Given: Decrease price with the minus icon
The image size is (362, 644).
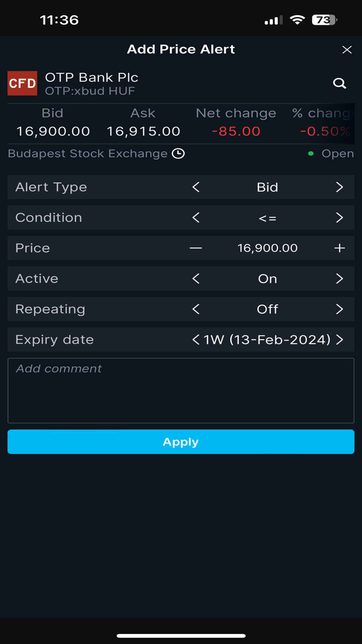Looking at the screenshot, I should 196,248.
